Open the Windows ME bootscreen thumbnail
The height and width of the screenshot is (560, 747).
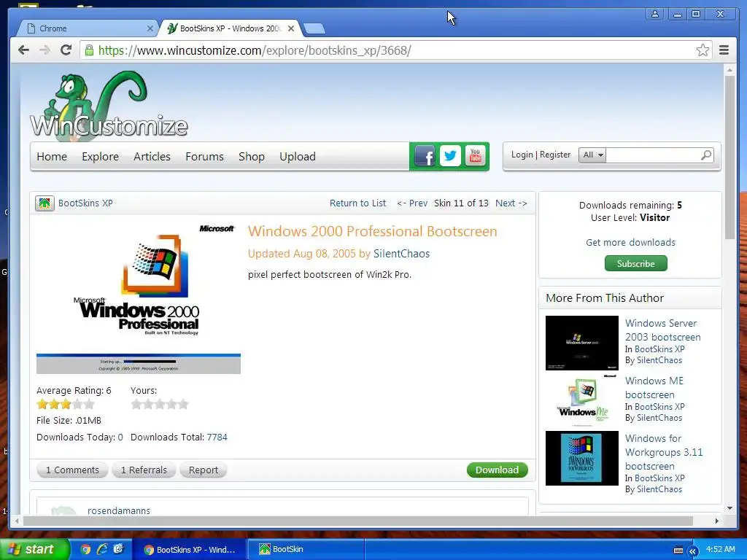pyautogui.click(x=581, y=400)
